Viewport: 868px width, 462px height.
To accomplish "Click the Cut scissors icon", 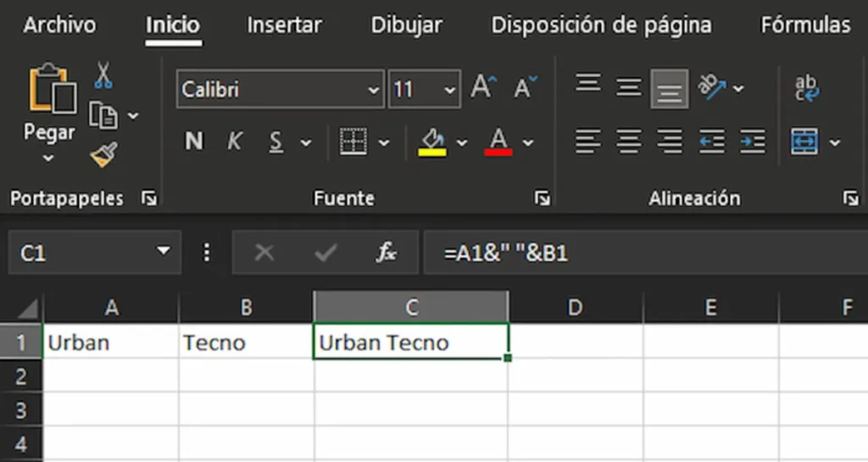I will coord(103,76).
